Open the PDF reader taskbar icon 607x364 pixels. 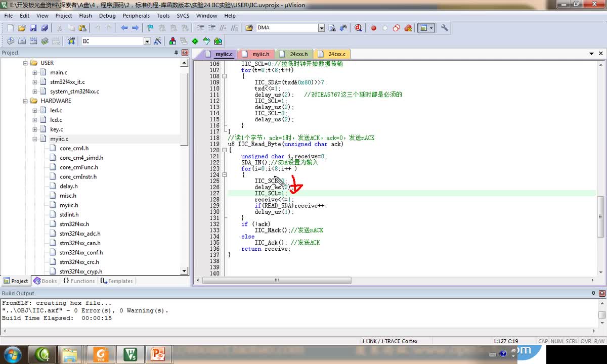(101, 354)
